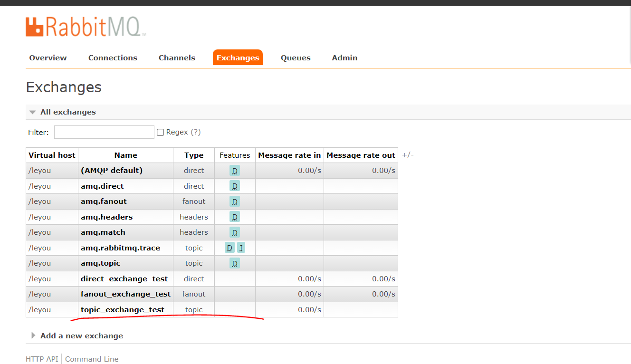Click inside the Filter text field

(x=104, y=132)
